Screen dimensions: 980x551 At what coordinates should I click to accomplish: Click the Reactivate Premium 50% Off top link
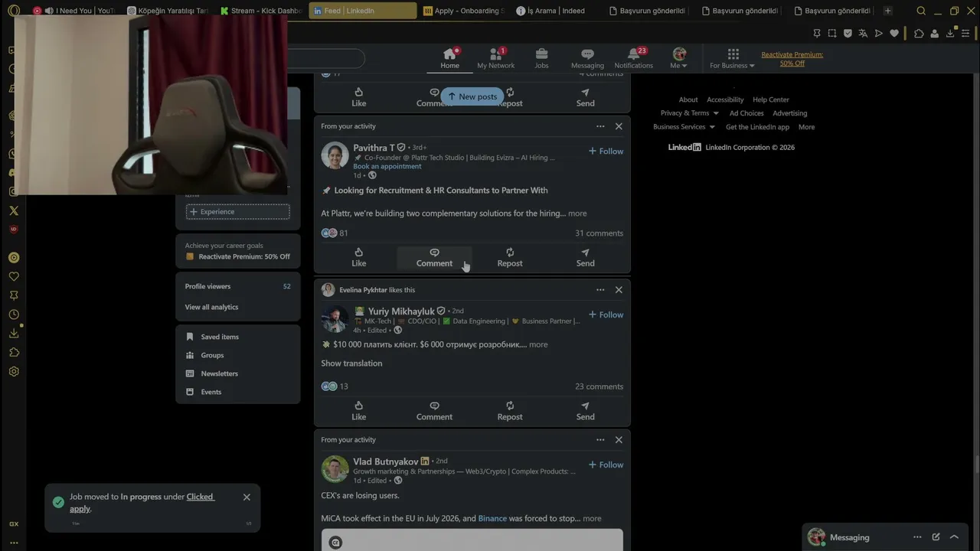pos(792,59)
